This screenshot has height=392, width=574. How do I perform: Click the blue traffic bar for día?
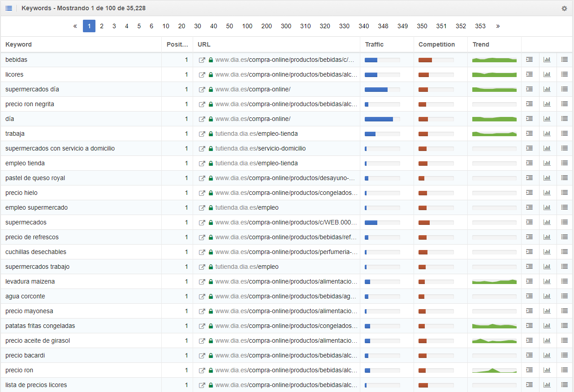click(379, 119)
